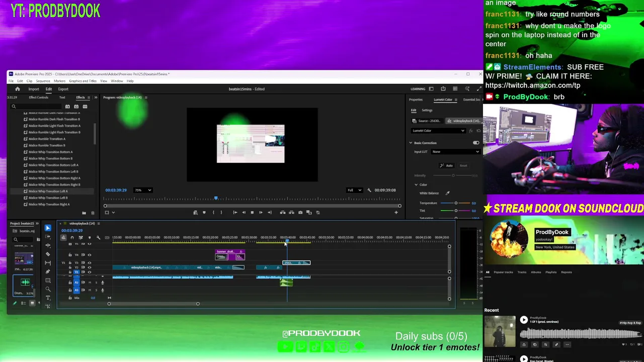Switch to the Effect Controls tab
Screen dimensions: 644x362
click(39, 98)
